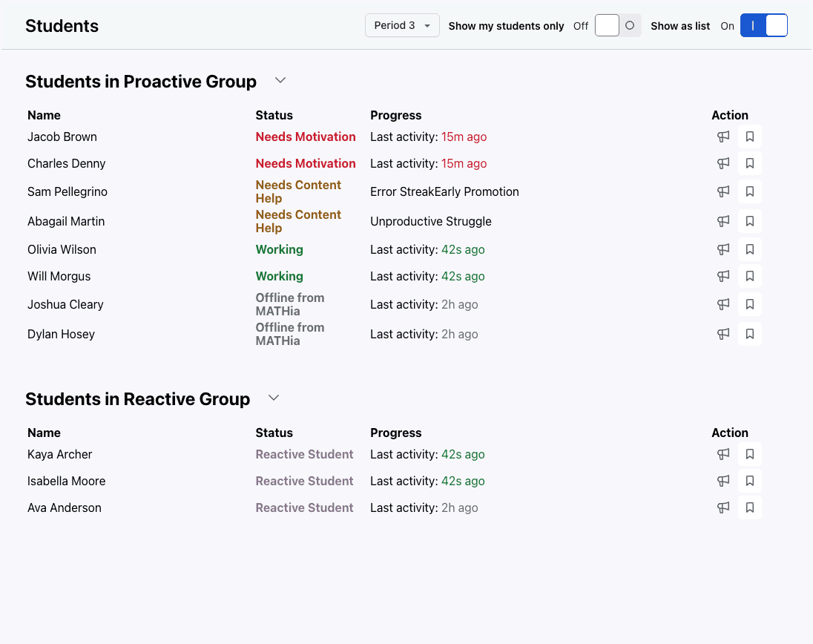The height and width of the screenshot is (644, 813).
Task: Click Needs Motivation status for Charles Denny
Action: click(306, 163)
